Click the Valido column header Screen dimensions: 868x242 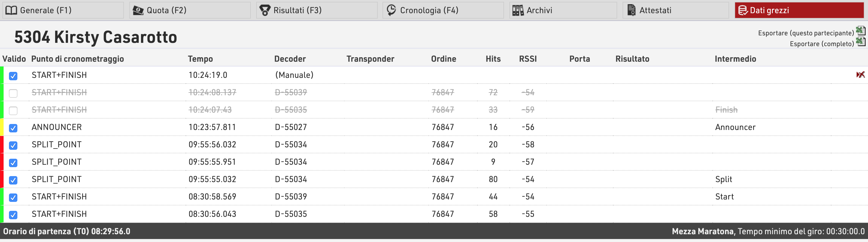(14, 59)
